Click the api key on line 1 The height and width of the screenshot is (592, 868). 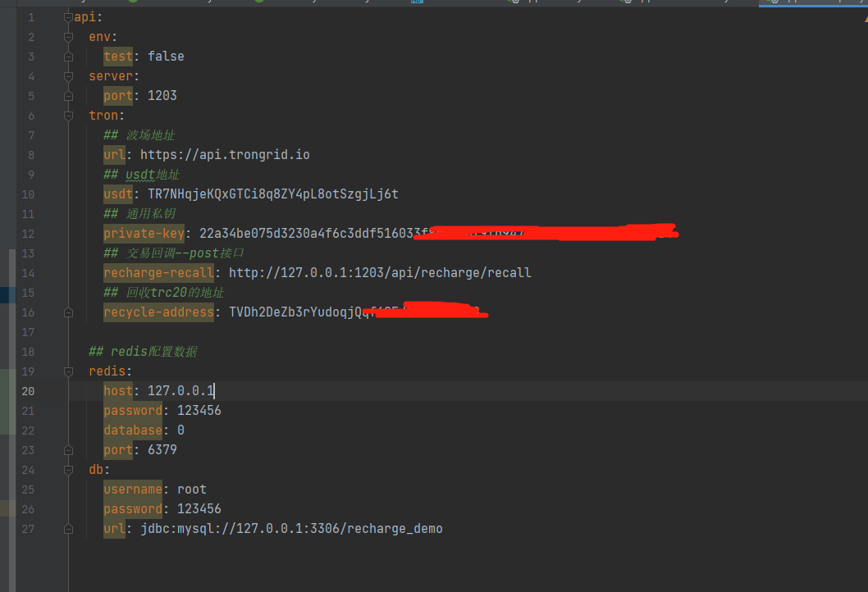[85, 17]
